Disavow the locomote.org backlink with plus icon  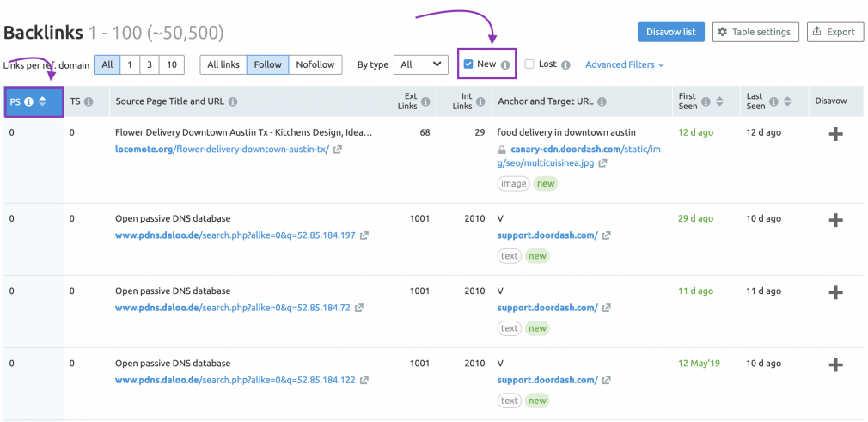836,134
